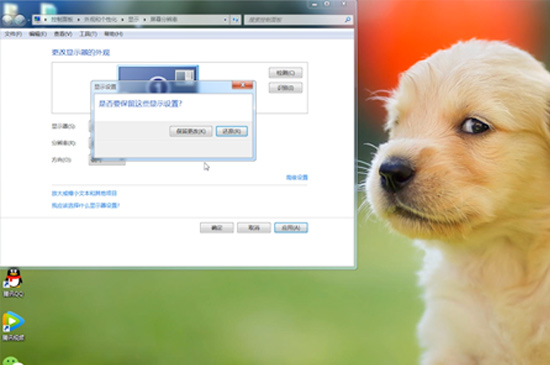Select the monitor 1 preview thumbnail
Screen dimensions: 550x365
click(158, 75)
